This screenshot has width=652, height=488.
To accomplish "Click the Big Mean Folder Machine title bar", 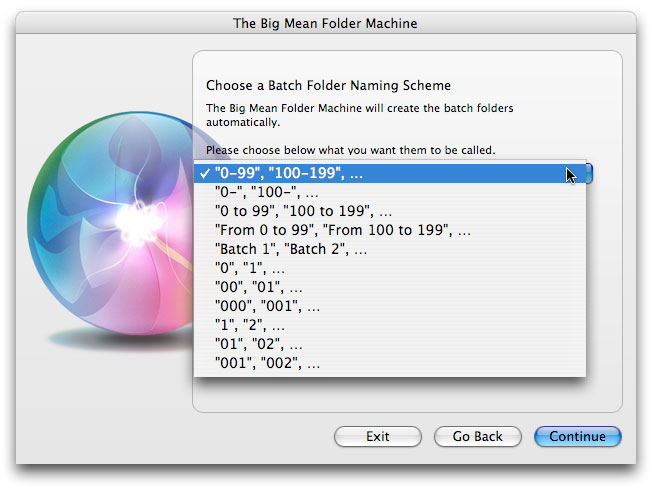I will [x=326, y=23].
